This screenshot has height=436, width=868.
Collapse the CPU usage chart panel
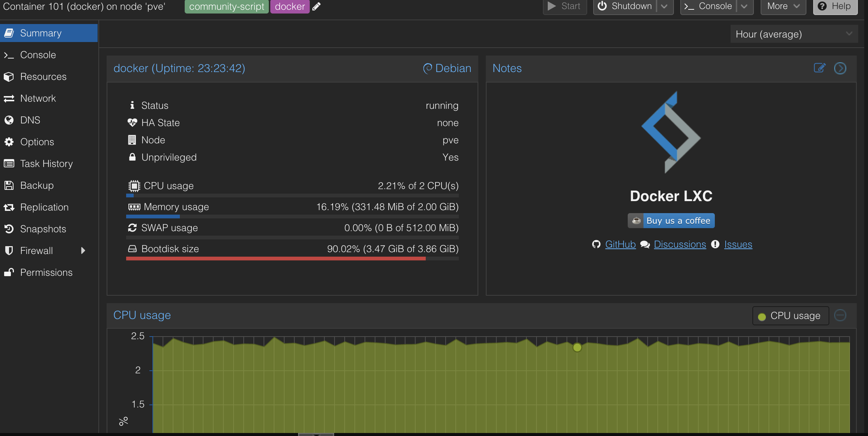point(840,315)
